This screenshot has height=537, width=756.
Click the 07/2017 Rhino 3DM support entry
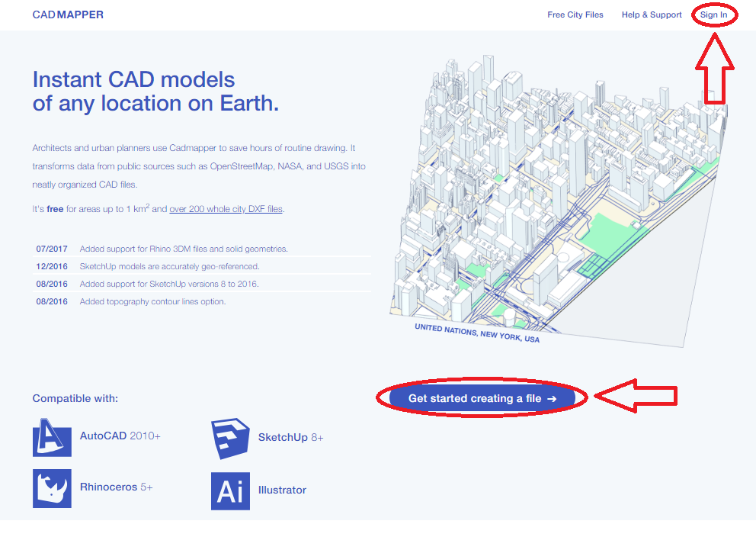203,249
